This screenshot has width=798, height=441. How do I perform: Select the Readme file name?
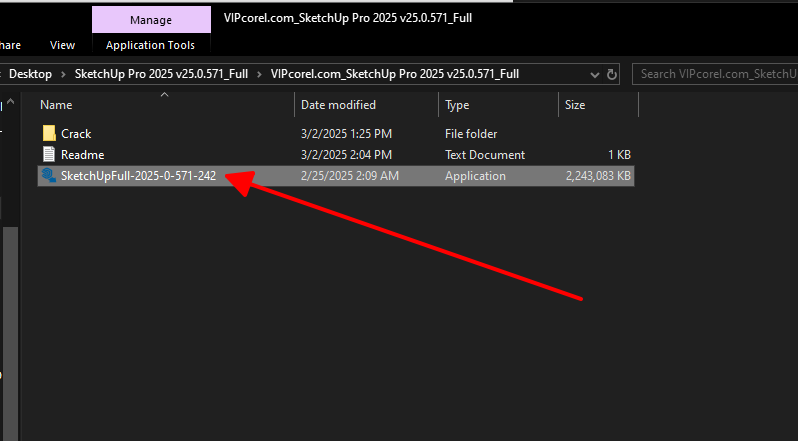(82, 155)
